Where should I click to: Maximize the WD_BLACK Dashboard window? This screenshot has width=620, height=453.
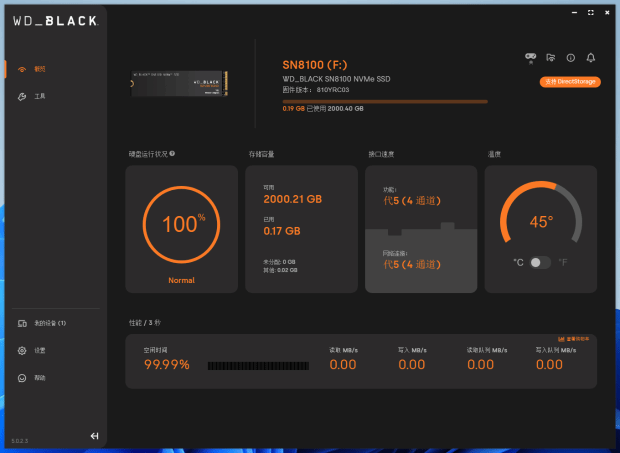(591, 13)
